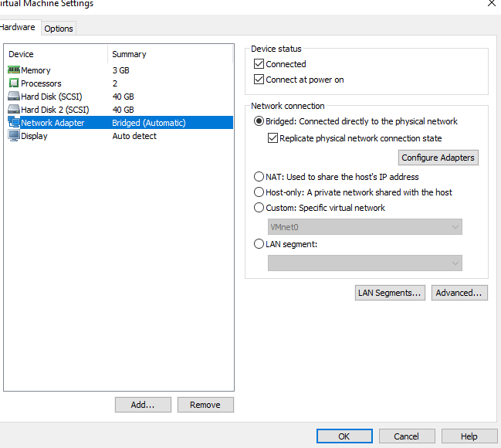Click the 3 GB memory summary
Viewport: 501px width, 448px height.
pyautogui.click(x=120, y=70)
